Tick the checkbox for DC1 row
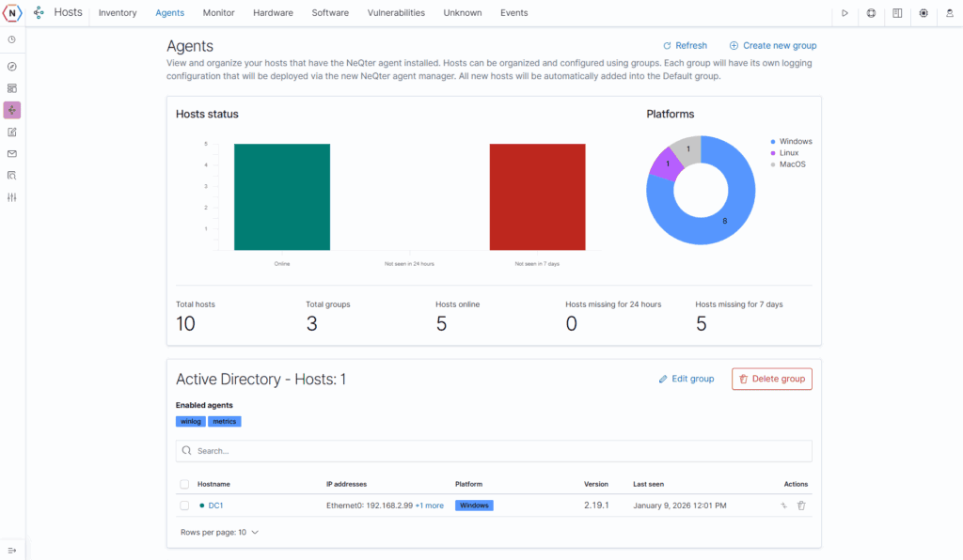963x560 pixels. [x=184, y=506]
